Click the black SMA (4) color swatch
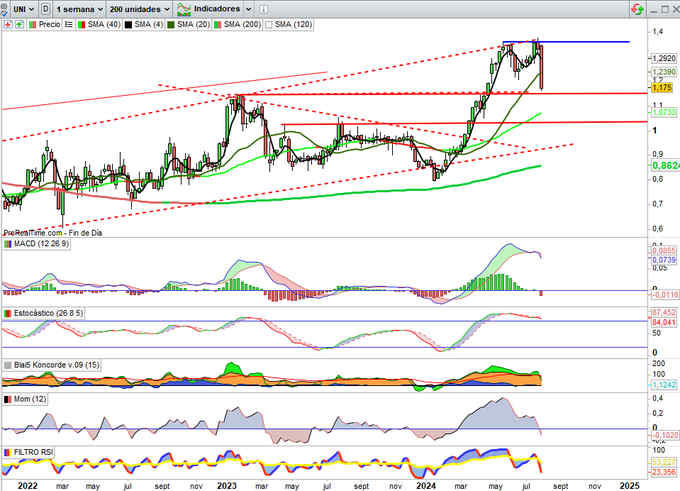The image size is (680, 491). pos(128,25)
